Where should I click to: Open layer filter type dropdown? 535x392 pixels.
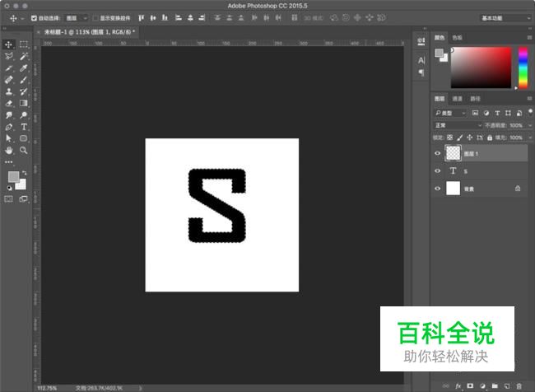coord(450,113)
